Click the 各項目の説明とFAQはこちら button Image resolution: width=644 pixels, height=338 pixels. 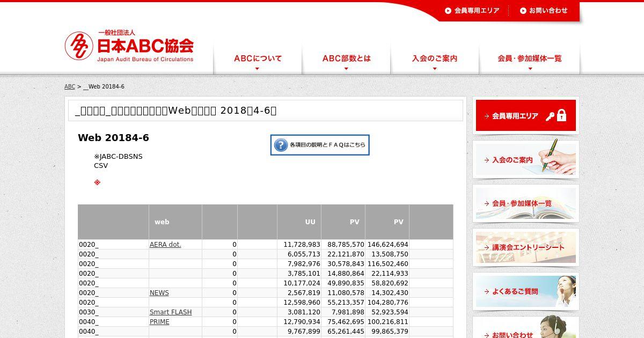click(320, 145)
